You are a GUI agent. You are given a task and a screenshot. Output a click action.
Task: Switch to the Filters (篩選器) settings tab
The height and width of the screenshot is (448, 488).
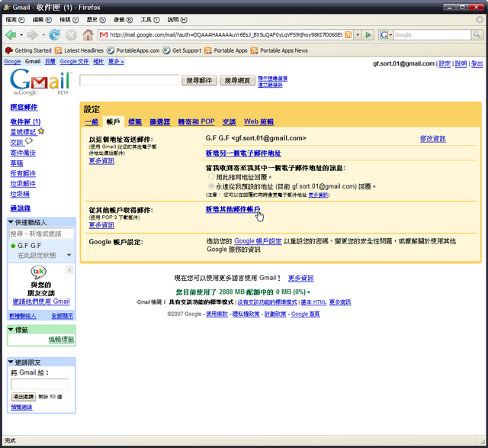pos(160,122)
